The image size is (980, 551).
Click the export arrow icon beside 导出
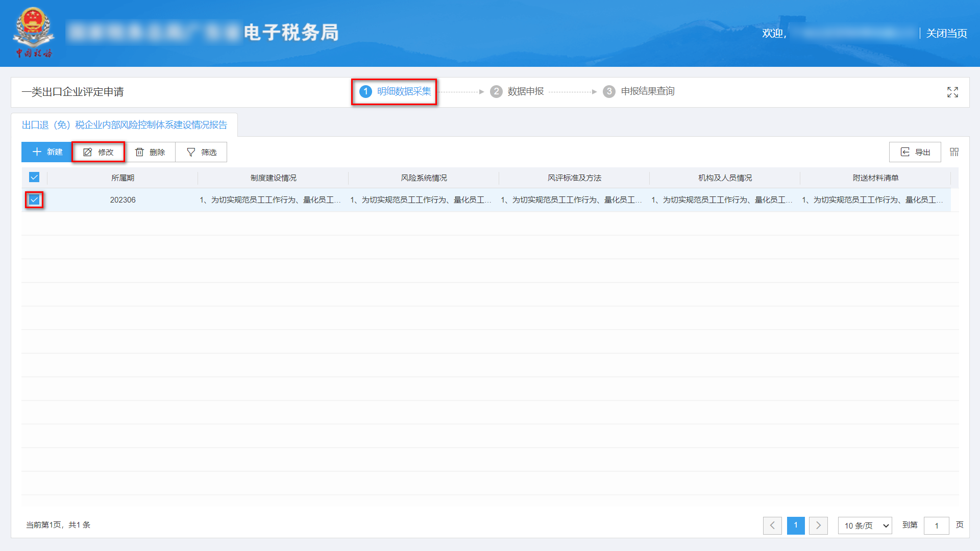click(x=904, y=152)
